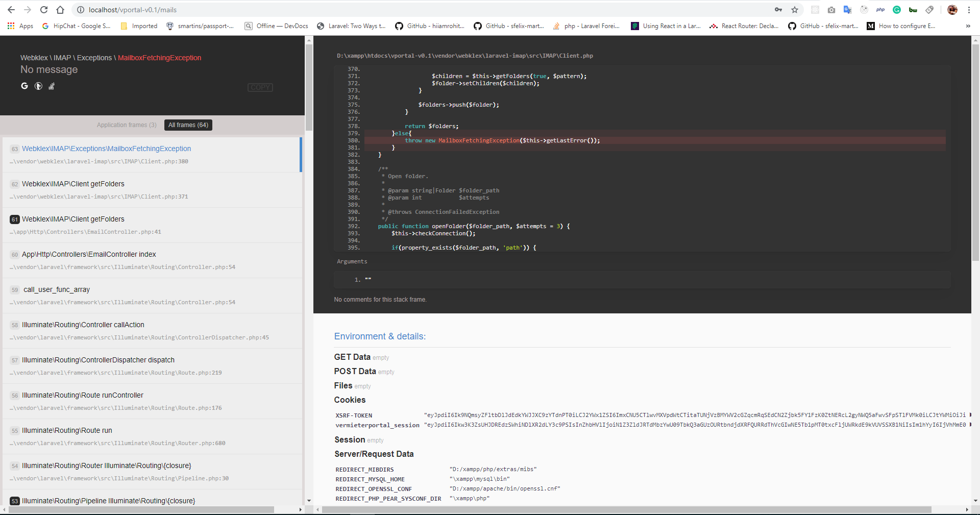Search the exception on DuckDuckGo

38,86
